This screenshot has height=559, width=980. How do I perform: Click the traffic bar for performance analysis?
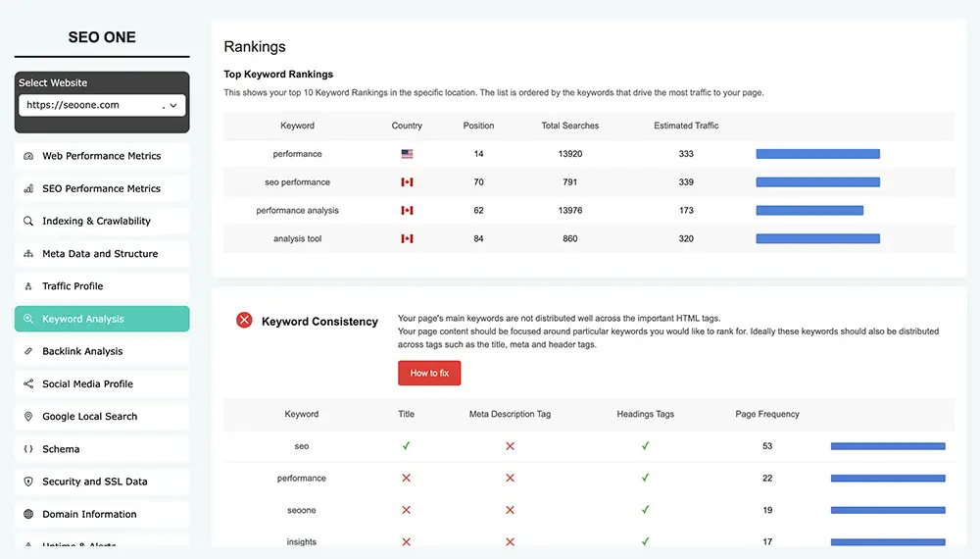coord(809,210)
